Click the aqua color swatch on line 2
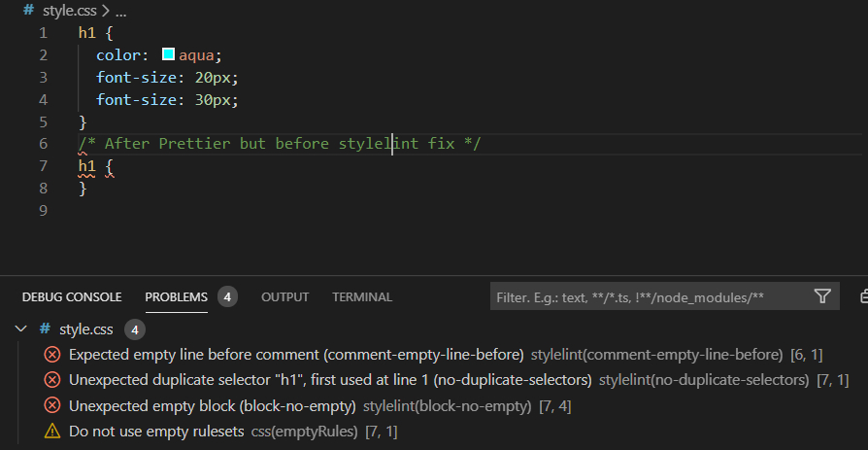 pyautogui.click(x=169, y=54)
